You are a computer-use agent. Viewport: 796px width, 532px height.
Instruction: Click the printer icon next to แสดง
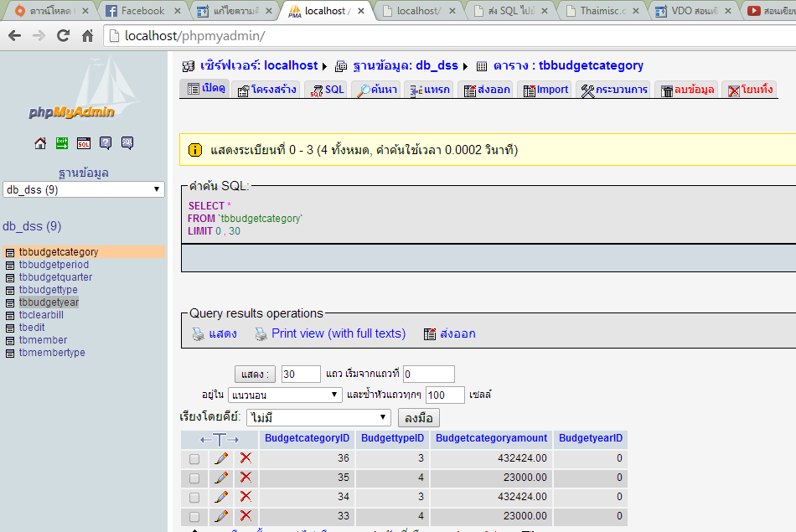click(x=198, y=334)
